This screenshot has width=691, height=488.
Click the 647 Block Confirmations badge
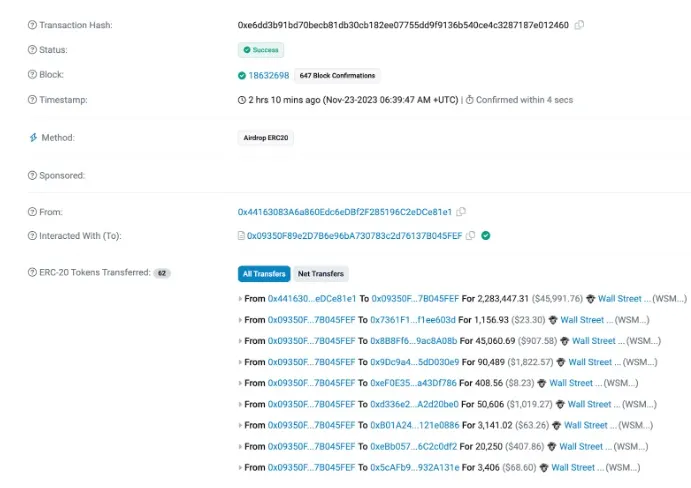pos(338,75)
